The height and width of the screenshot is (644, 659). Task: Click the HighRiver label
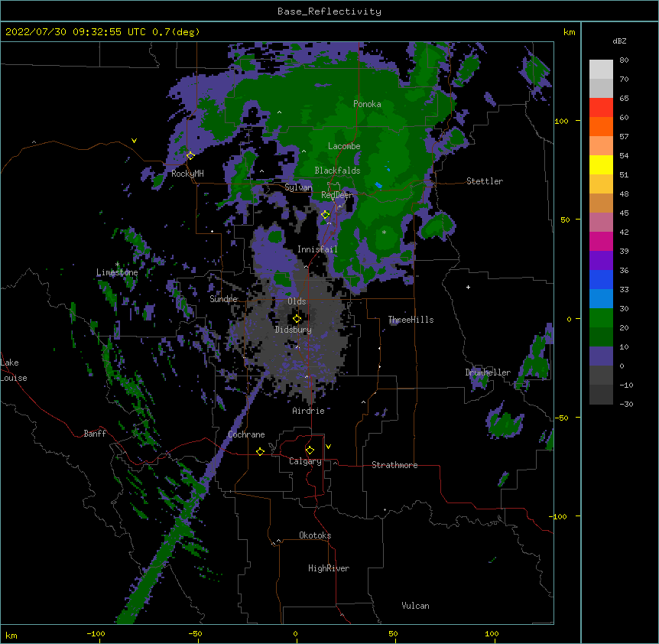pos(329,568)
